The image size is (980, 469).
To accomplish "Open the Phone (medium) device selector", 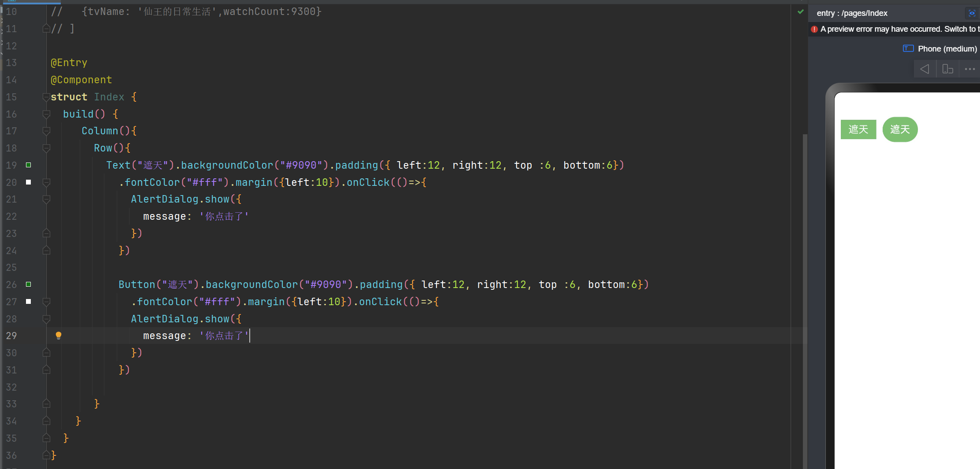I will point(947,49).
